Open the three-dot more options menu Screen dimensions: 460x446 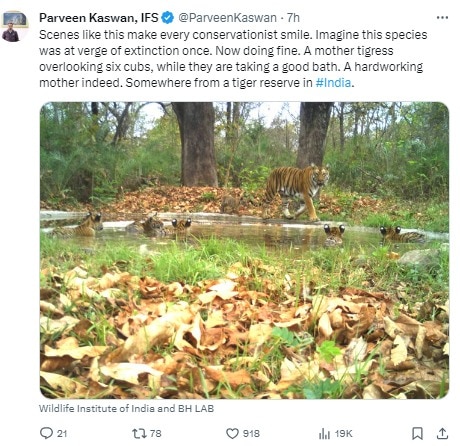[x=442, y=17]
